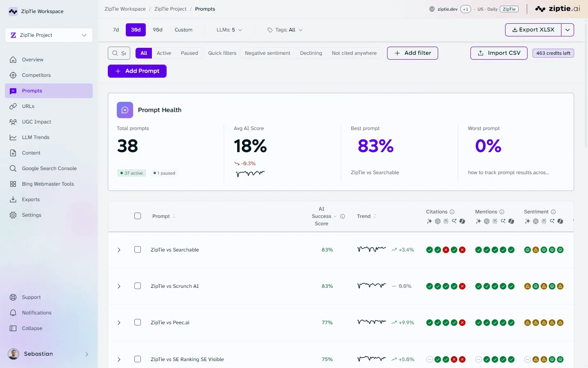The width and height of the screenshot is (588, 368).
Task: Open Exports page
Action: click(49, 200)
